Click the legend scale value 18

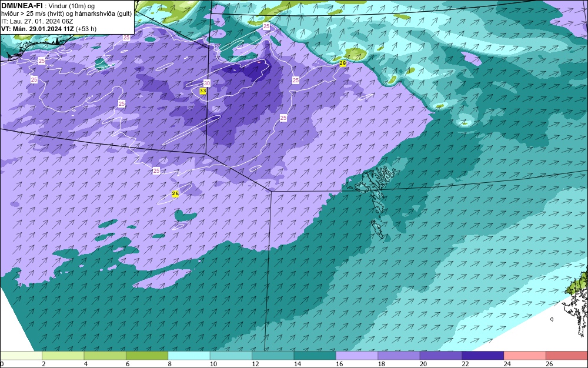point(382,364)
